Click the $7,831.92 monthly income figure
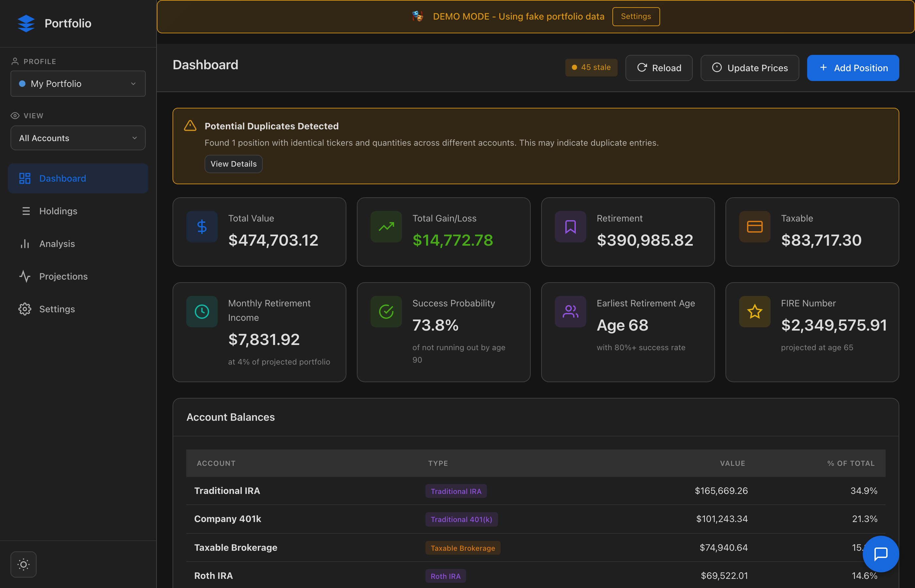915x588 pixels. (264, 339)
